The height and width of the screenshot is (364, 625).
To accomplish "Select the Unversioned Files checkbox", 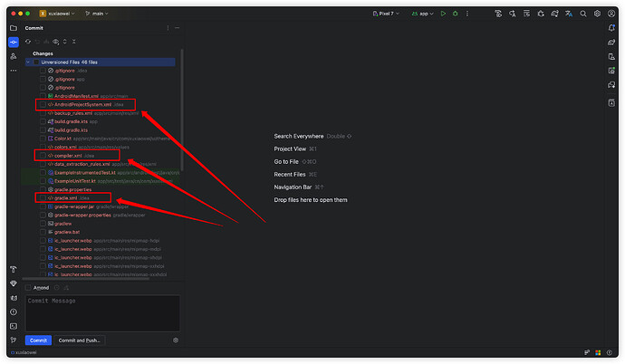I will coord(36,62).
